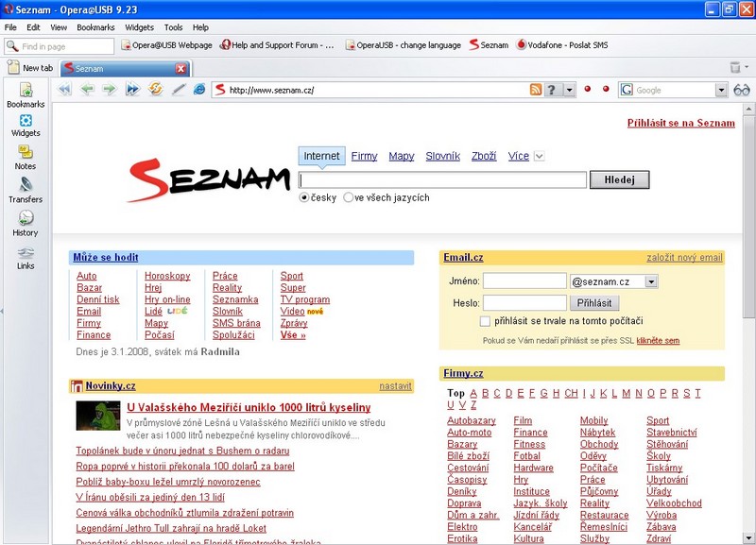Click the Hledej search button
The image size is (756, 545).
620,179
